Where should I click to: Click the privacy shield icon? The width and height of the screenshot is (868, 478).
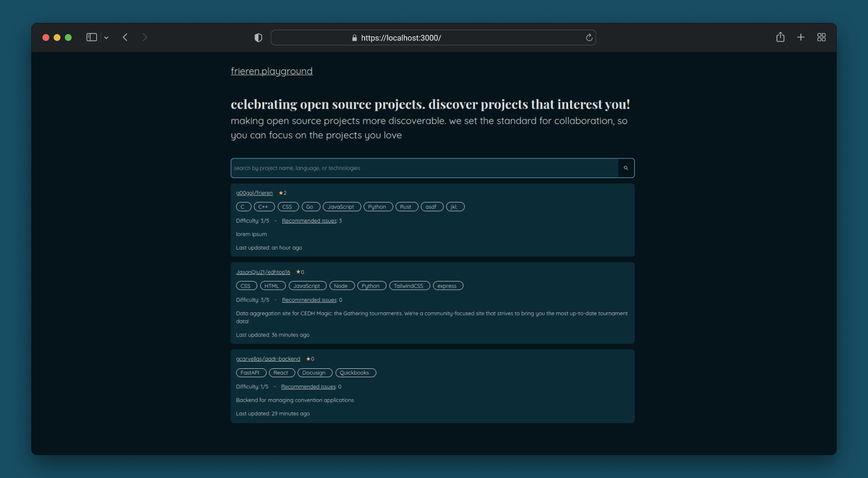click(x=258, y=38)
